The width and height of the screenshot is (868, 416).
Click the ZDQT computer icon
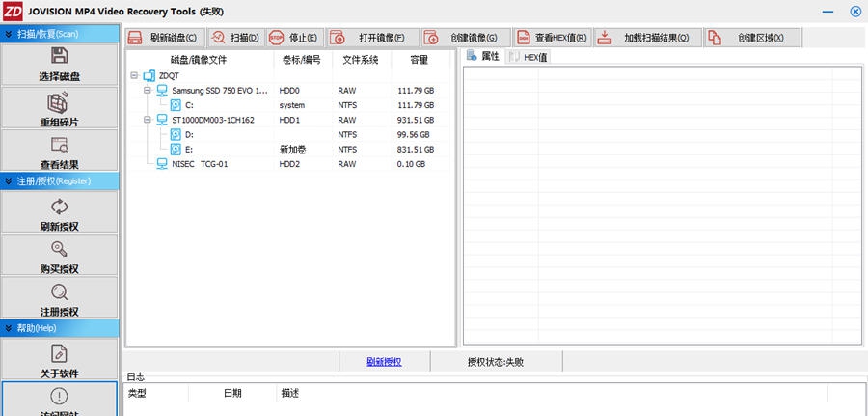[x=149, y=75]
